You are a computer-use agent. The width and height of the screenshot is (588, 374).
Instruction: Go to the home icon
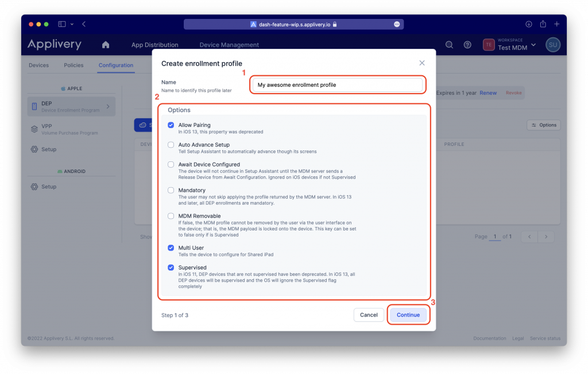click(106, 45)
